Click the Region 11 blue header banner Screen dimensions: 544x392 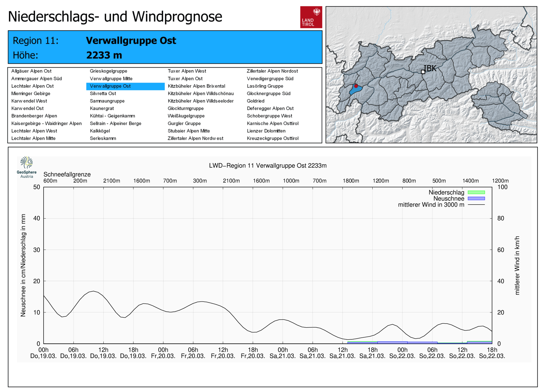tap(165, 47)
